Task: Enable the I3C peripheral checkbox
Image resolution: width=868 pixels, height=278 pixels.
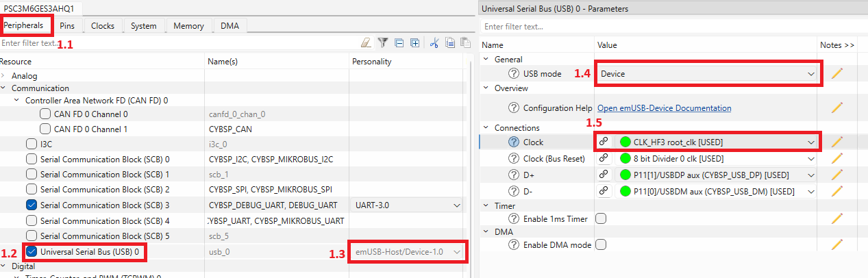Action: click(x=32, y=144)
